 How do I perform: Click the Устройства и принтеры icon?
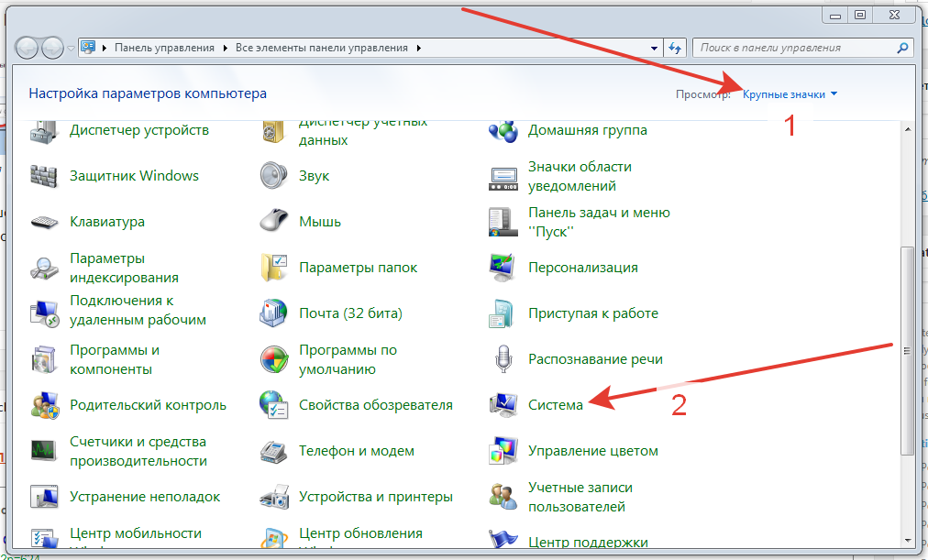click(274, 498)
